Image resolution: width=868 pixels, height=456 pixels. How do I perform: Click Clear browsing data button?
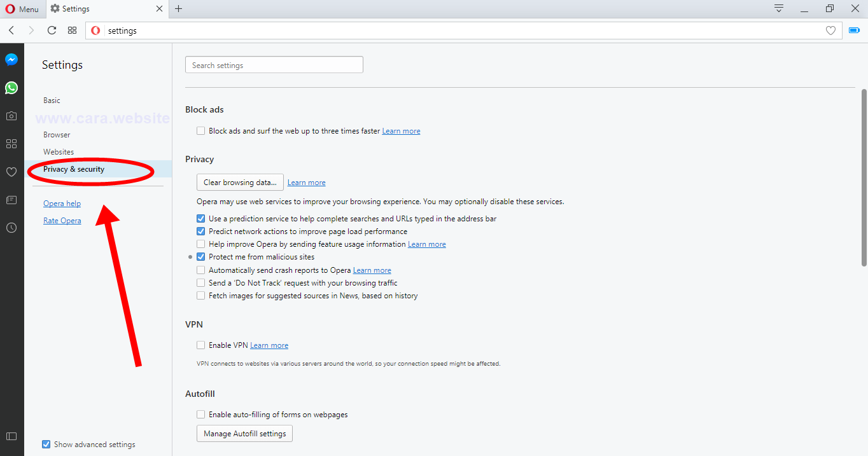click(239, 183)
